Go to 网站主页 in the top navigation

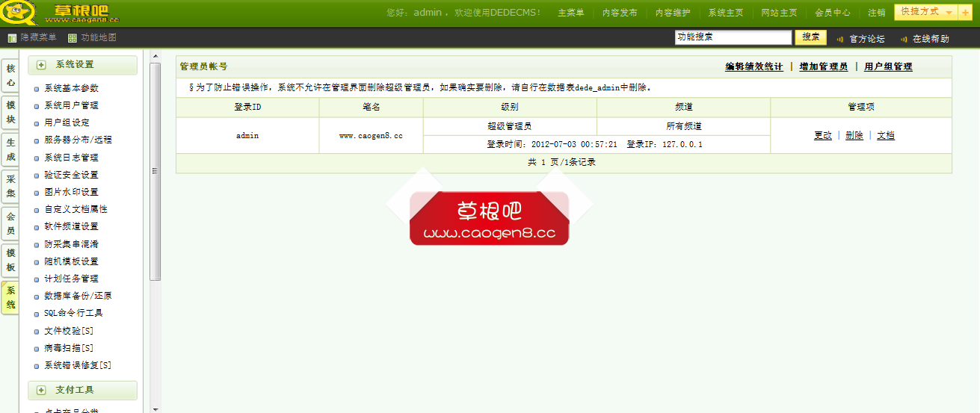[x=779, y=13]
